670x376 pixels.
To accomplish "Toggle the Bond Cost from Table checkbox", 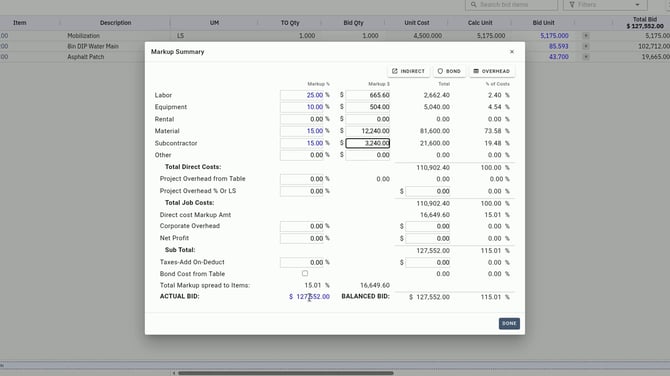I will pos(305,273).
